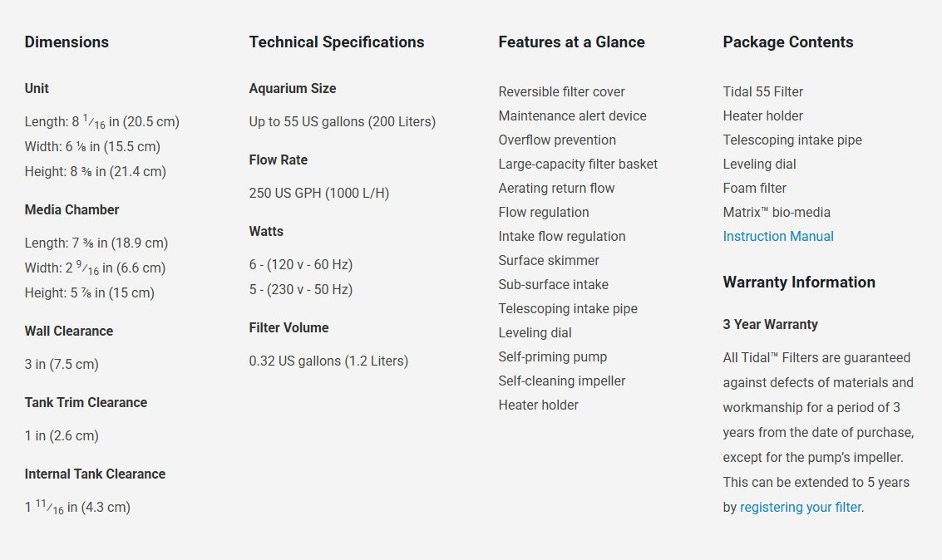Click the Maintenance alert device feature
942x560 pixels.
click(x=572, y=115)
